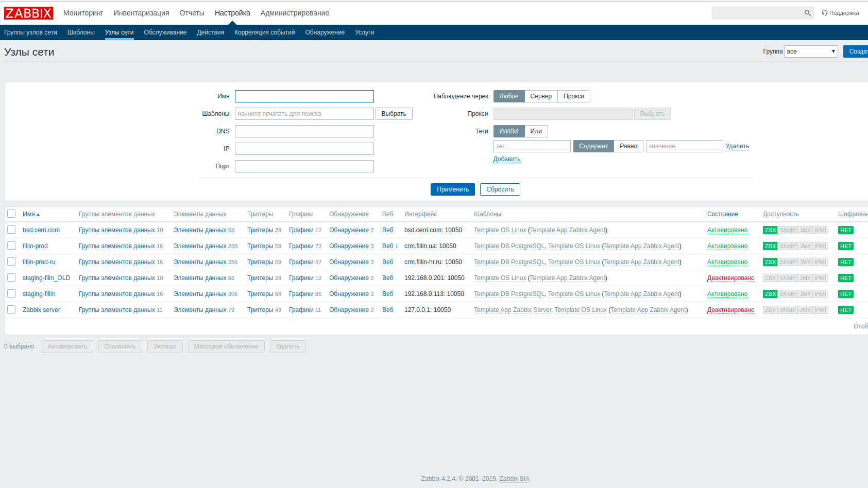Go to Корреляция событий tab
Viewport: 868px width, 488px height.
[x=264, y=32]
